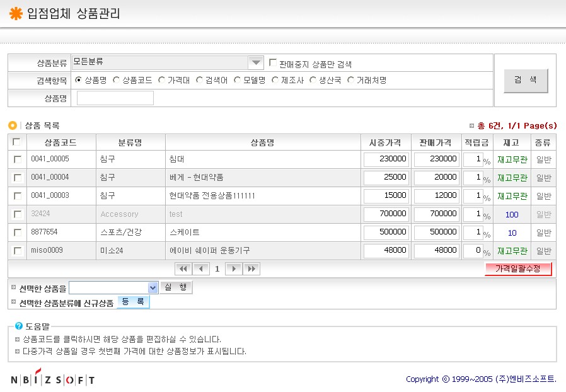This screenshot has height=392, width=566.
Task: Jump to the last page of results
Action: pos(251,269)
